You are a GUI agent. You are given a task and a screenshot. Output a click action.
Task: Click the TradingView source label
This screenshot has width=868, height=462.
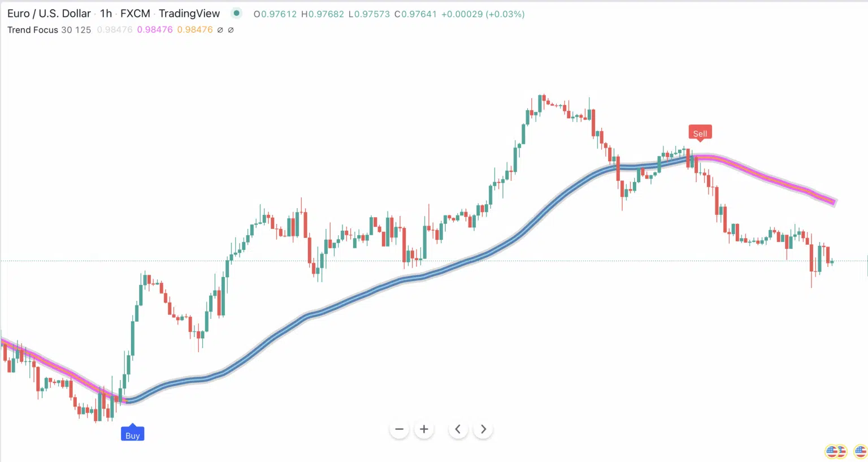coord(189,14)
